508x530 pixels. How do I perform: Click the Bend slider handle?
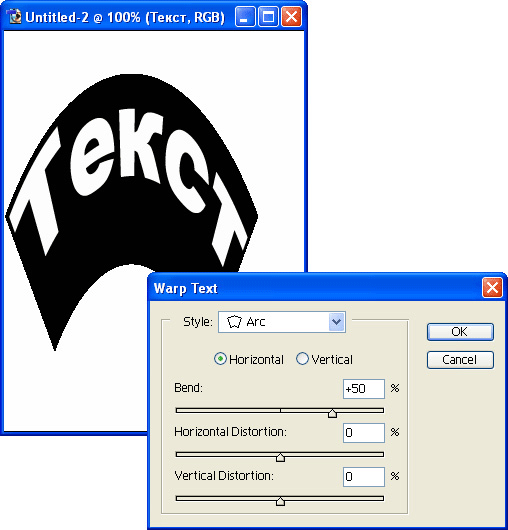332,413
